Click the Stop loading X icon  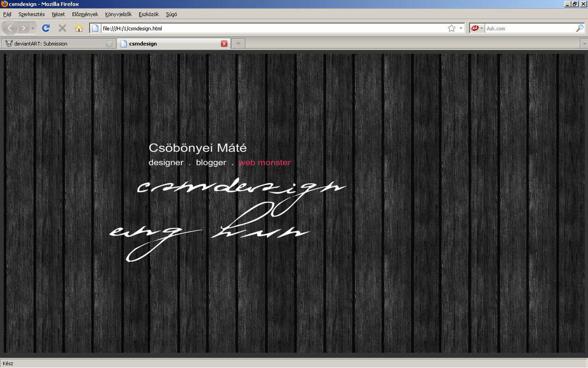point(62,28)
